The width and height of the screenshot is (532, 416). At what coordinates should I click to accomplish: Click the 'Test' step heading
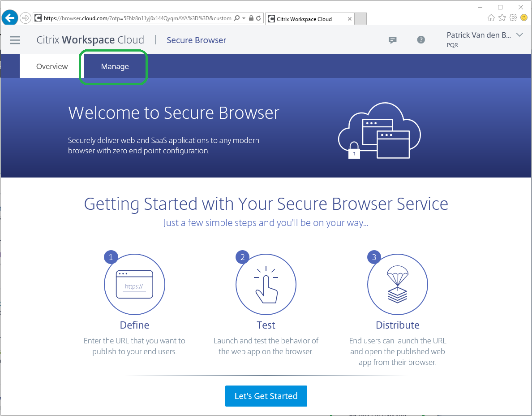(x=266, y=325)
